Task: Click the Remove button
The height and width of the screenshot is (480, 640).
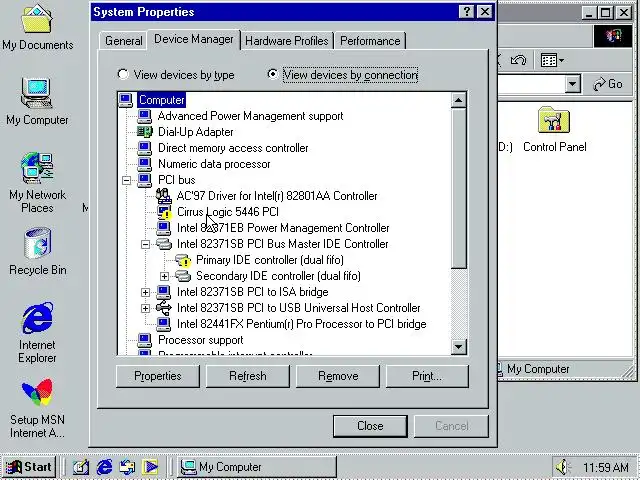Action: (x=338, y=376)
